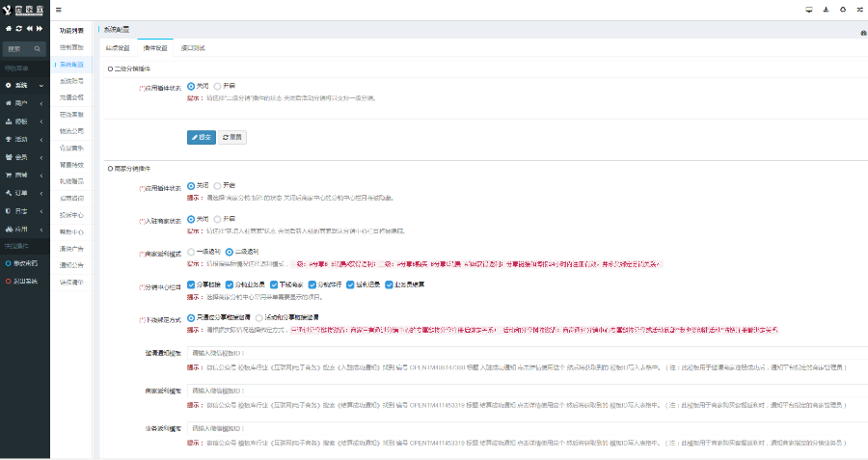Open 帮助中心 in the function list
This screenshot has height=460, width=868.
click(72, 231)
